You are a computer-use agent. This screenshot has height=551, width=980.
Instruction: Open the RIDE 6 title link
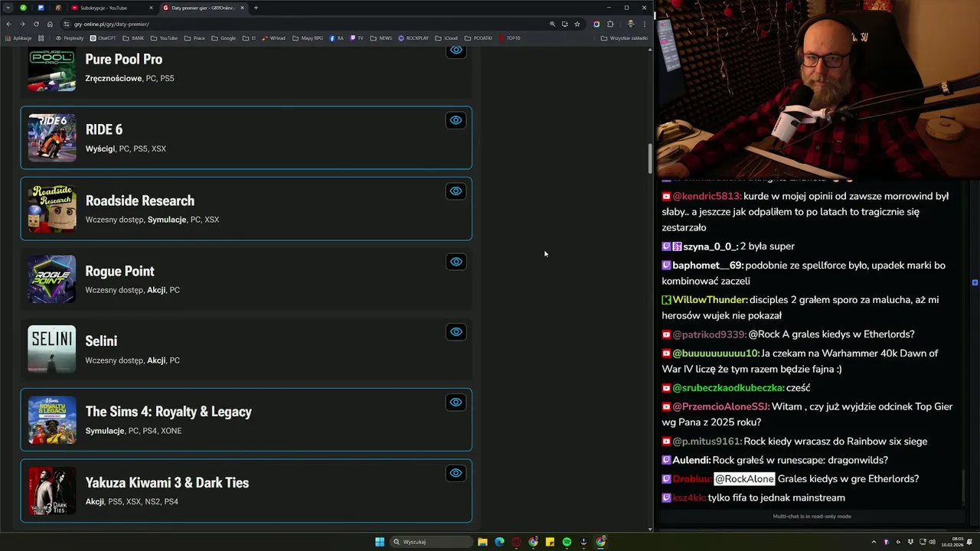coord(103,129)
